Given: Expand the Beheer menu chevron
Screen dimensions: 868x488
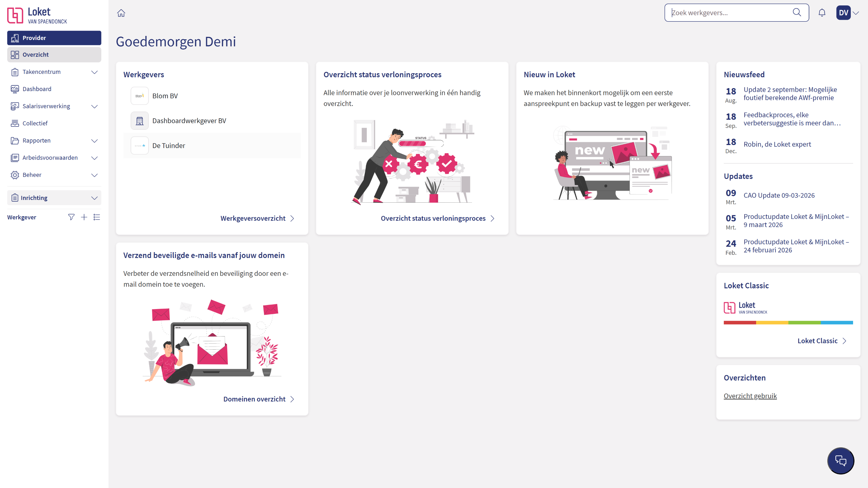Looking at the screenshot, I should pyautogui.click(x=94, y=175).
